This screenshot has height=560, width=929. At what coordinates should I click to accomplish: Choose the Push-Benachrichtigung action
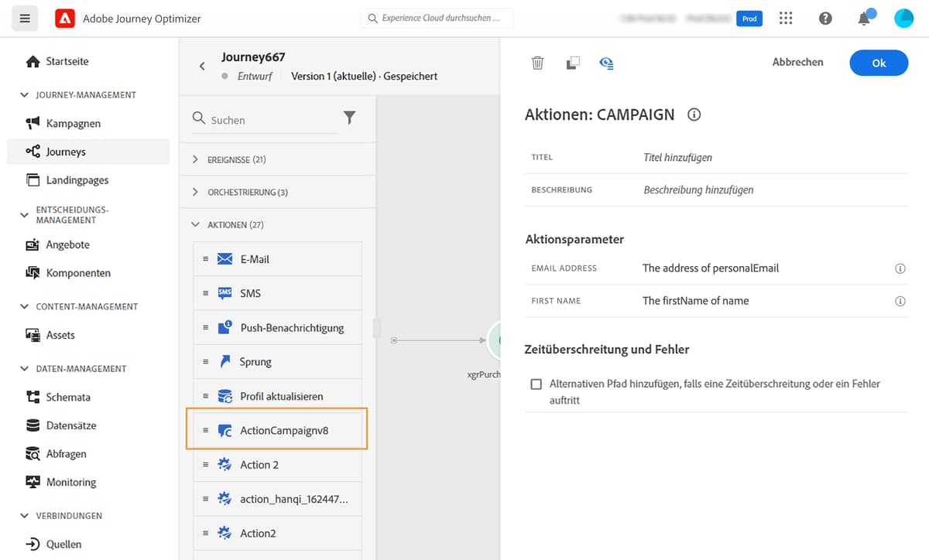(x=291, y=327)
